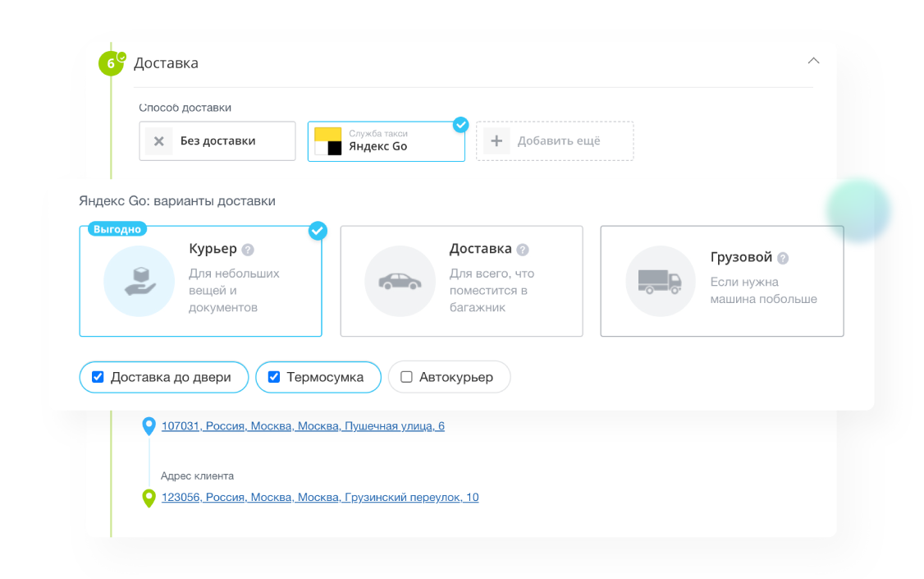Click the green step 6 badge
Viewport: 924px width, 579px height.
(x=111, y=64)
